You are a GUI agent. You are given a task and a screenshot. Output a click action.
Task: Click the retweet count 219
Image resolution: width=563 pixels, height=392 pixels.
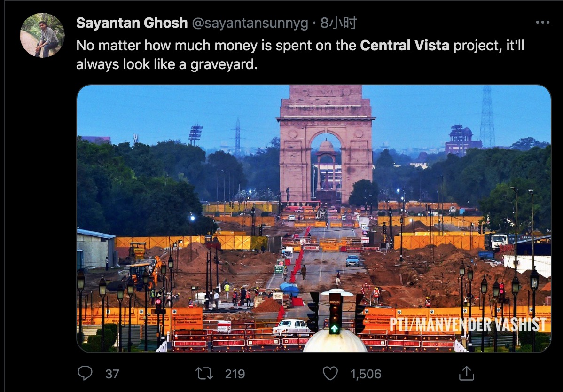pos(235,374)
